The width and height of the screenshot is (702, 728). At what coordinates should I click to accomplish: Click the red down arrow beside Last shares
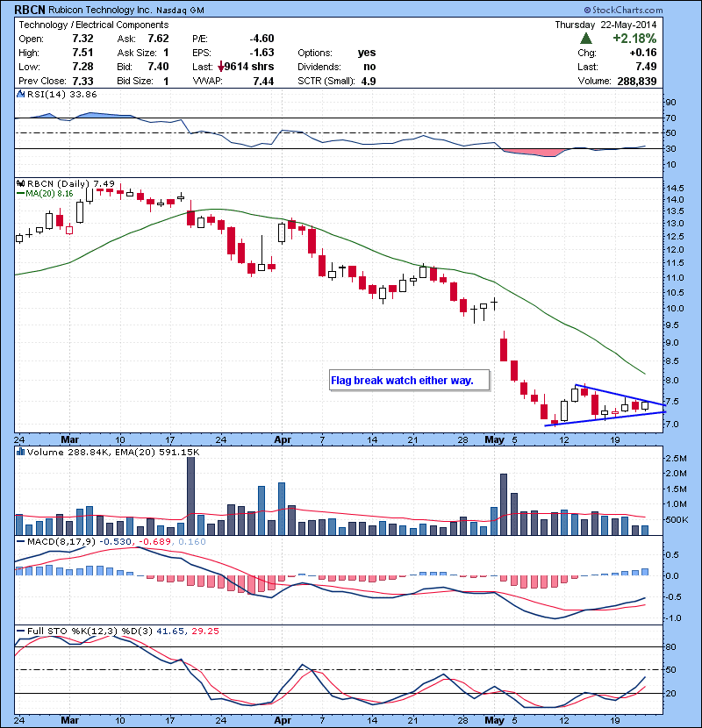[220, 67]
